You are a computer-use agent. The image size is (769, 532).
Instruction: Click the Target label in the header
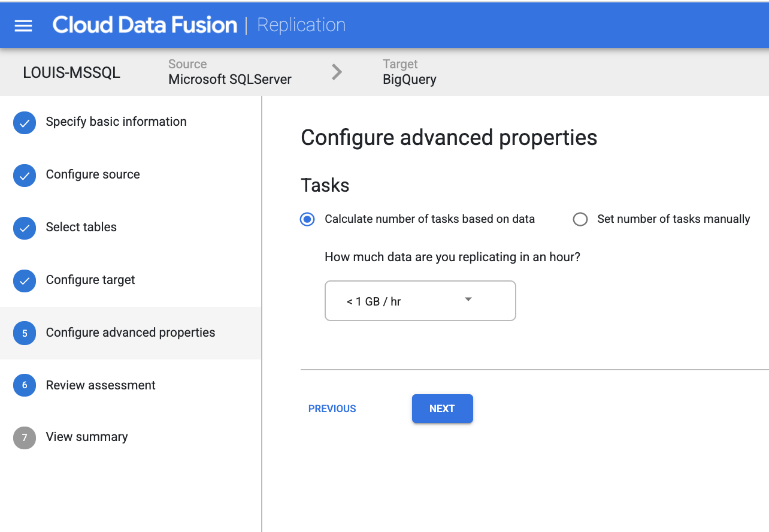click(400, 64)
